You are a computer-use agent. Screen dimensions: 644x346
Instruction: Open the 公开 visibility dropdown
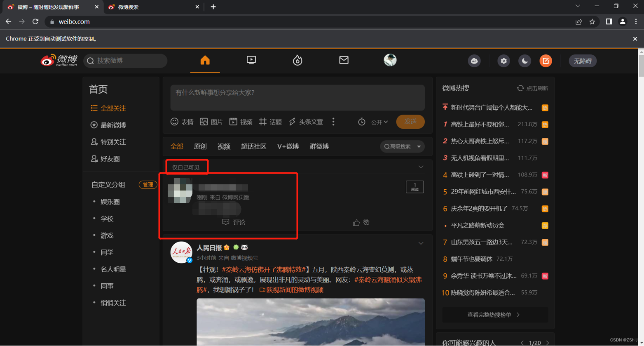(379, 122)
